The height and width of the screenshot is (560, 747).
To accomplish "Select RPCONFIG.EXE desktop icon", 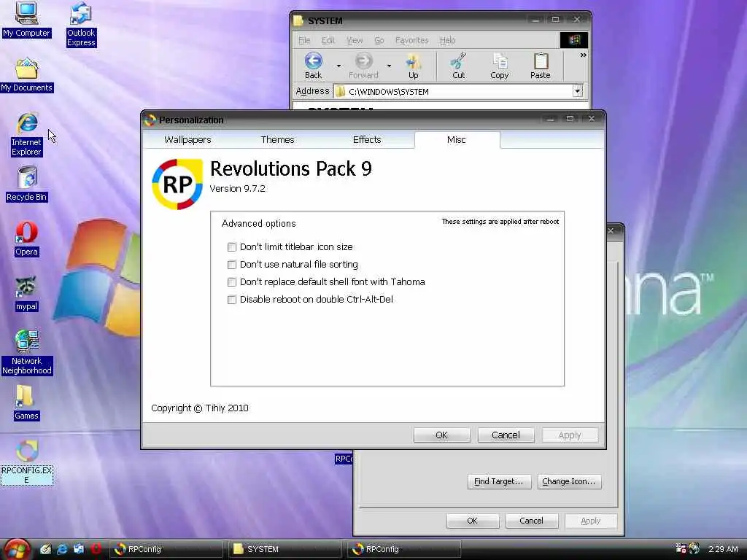I will (x=27, y=462).
